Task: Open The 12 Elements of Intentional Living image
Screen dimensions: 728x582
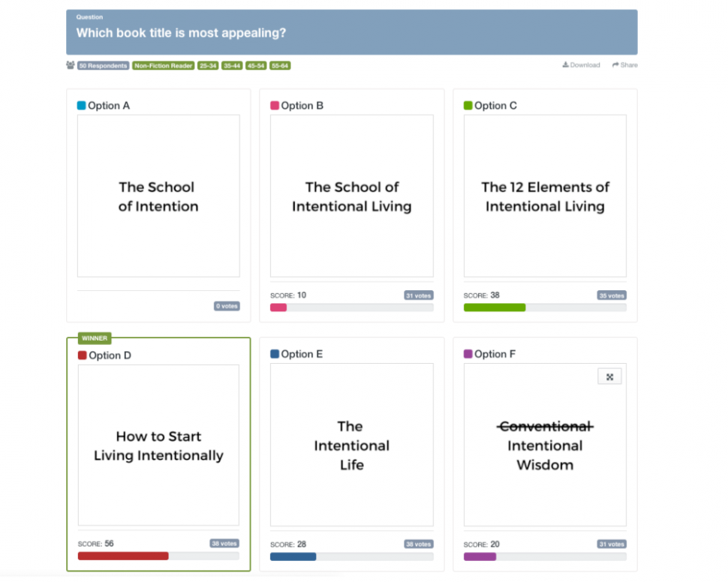Action: coord(545,196)
